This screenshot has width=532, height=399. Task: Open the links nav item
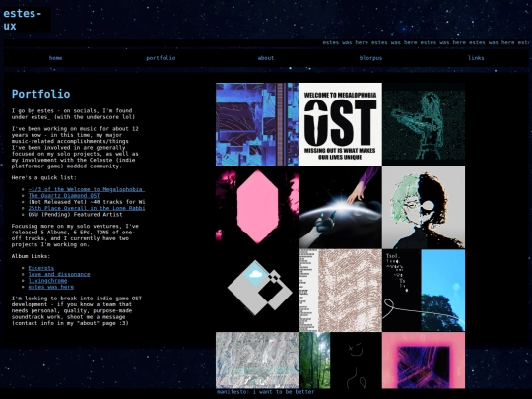(x=476, y=58)
